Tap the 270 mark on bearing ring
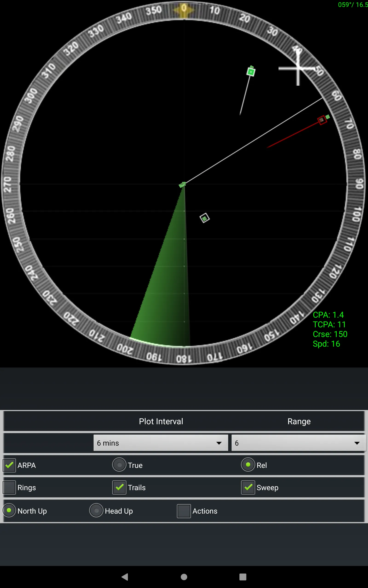This screenshot has width=368, height=588. pyautogui.click(x=8, y=185)
